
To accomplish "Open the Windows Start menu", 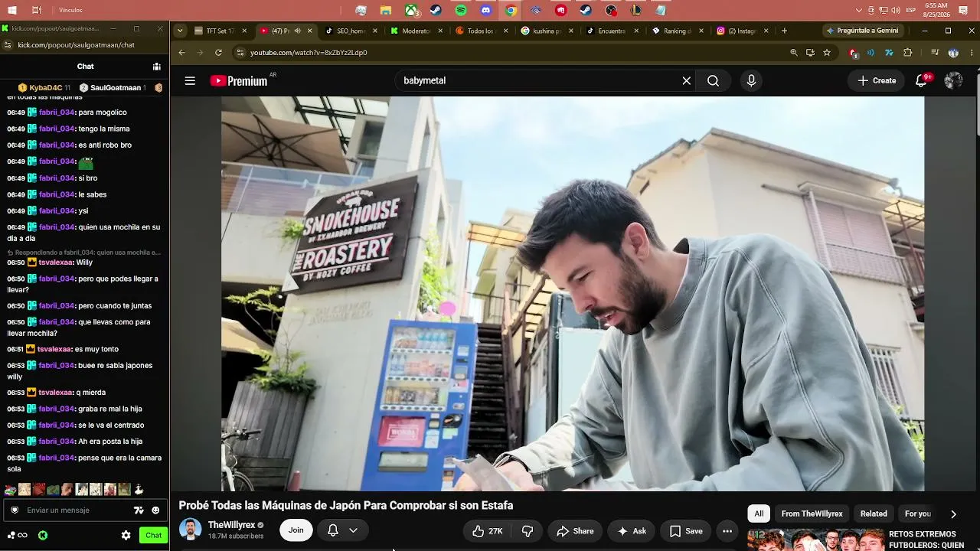I will point(11,10).
